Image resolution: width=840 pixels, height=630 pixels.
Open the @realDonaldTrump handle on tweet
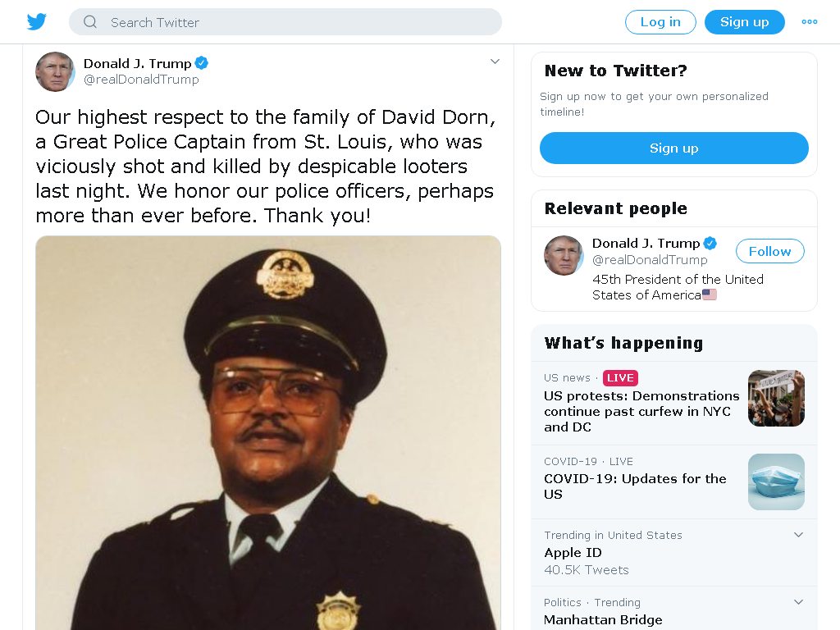tap(141, 80)
